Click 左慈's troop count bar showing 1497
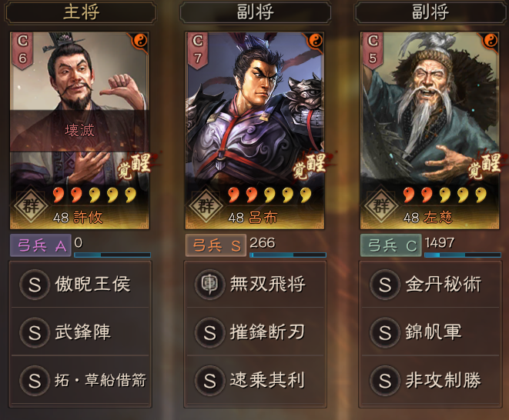This screenshot has width=509, height=420. pyautogui.click(x=463, y=255)
